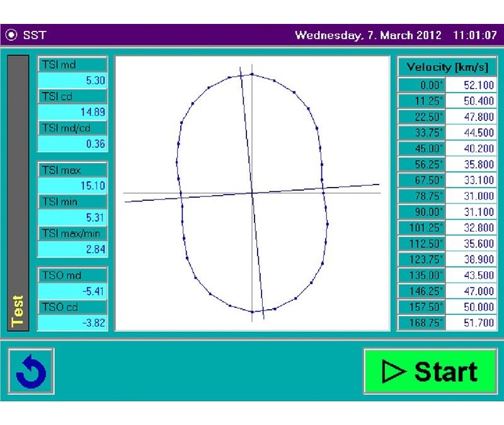Image resolution: width=504 pixels, height=425 pixels.
Task: Click the 90.00° velocity value 31.100
Action: point(471,212)
